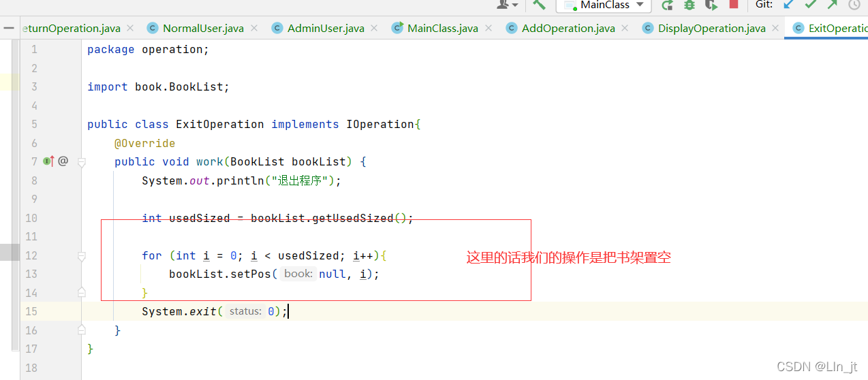
Task: Close the MainClass.java tab
Action: pos(488,28)
